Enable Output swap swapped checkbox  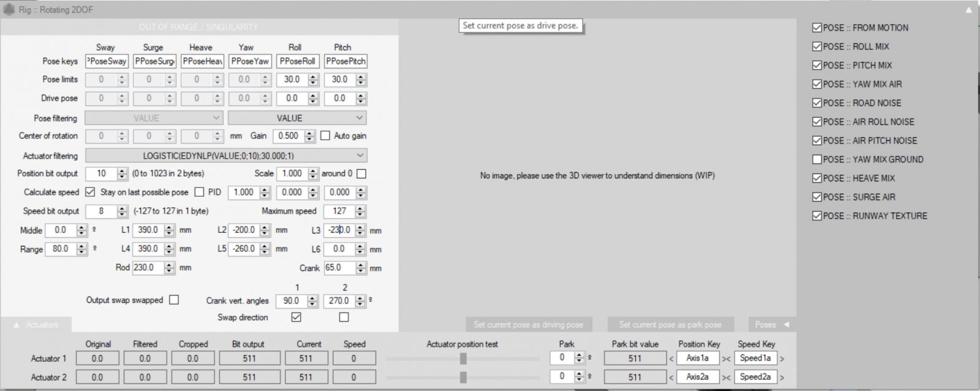tap(174, 300)
